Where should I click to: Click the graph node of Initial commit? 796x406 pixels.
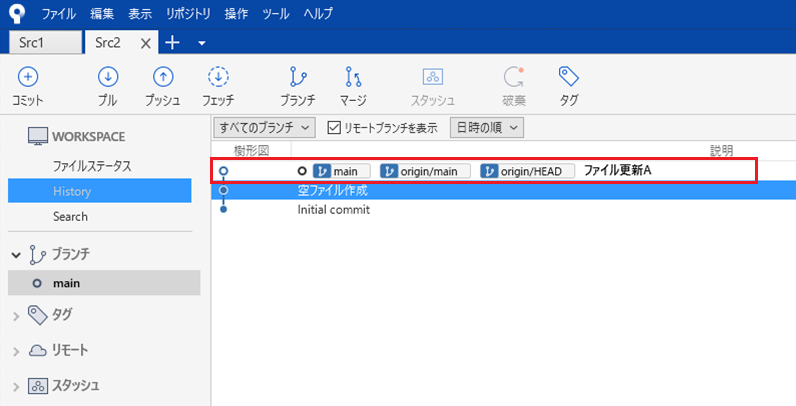(x=223, y=209)
